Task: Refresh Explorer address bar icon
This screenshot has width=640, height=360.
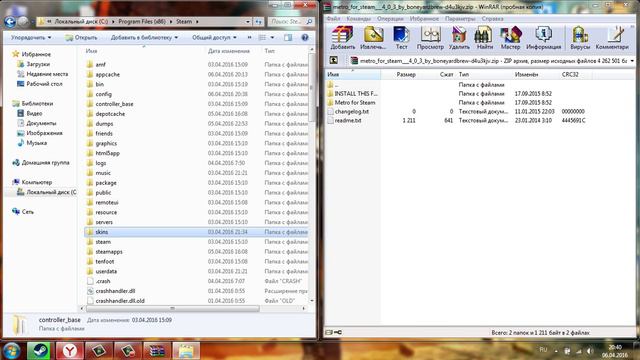Action: click(x=258, y=22)
